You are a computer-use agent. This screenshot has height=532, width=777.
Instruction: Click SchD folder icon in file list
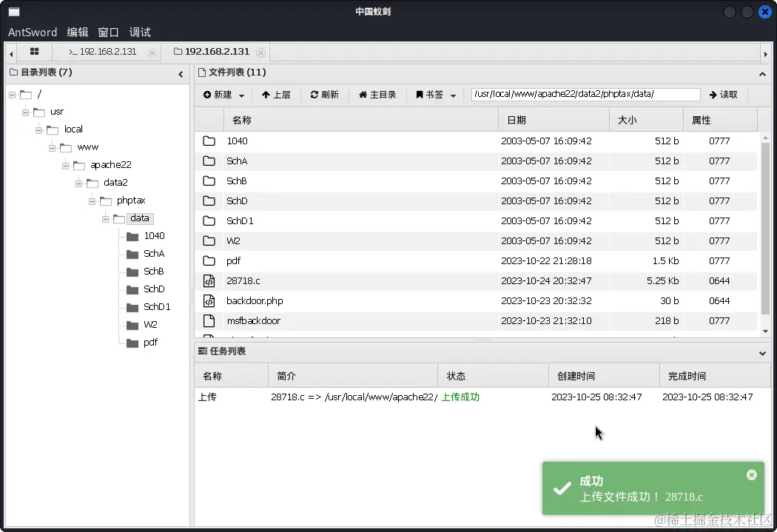[209, 201]
